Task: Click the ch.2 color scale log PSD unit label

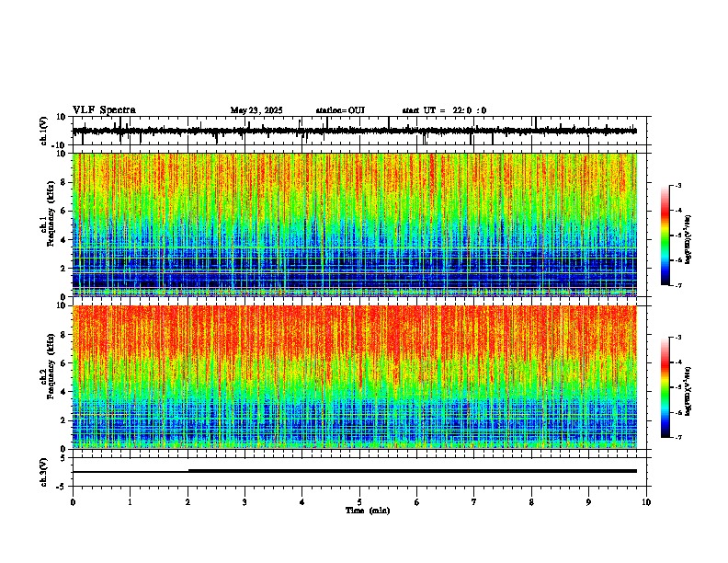Action: (x=688, y=392)
